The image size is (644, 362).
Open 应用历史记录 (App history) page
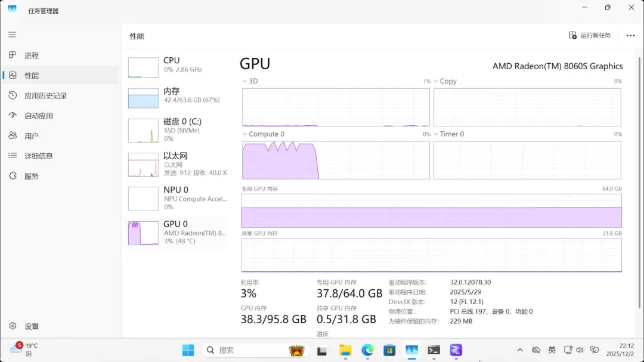tap(45, 95)
